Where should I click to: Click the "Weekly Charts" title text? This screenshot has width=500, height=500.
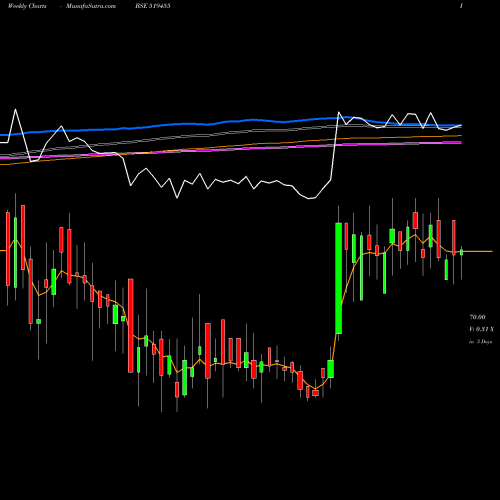coord(27,6)
